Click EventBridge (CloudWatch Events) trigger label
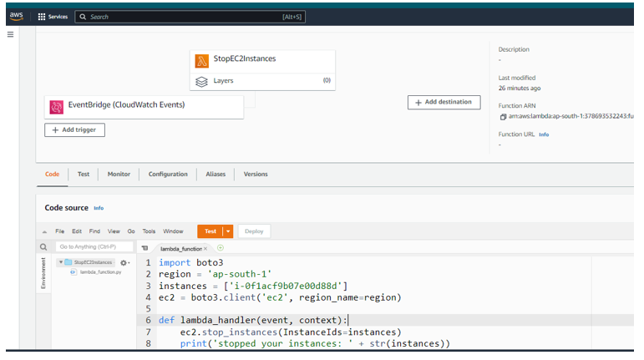The image size is (644, 360). [x=126, y=105]
